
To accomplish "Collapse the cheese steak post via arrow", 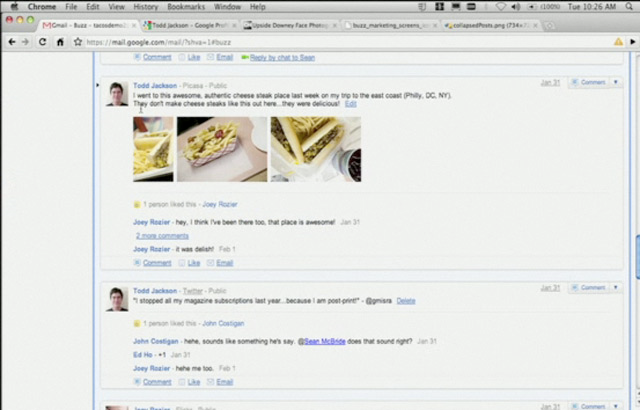I will tap(98, 85).
